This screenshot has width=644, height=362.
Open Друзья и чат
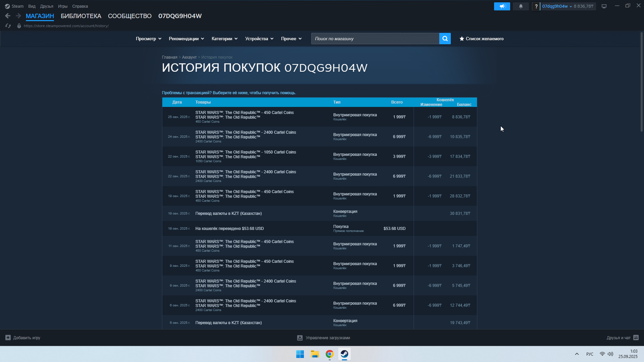(x=623, y=338)
